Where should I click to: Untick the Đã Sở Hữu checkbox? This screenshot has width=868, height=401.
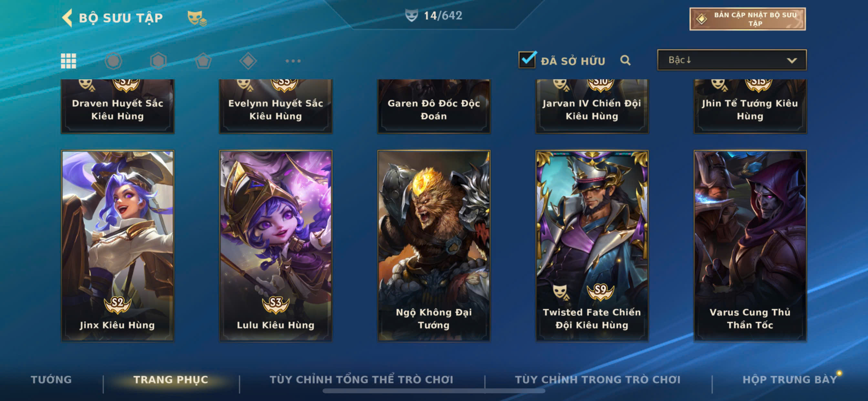[x=527, y=60]
